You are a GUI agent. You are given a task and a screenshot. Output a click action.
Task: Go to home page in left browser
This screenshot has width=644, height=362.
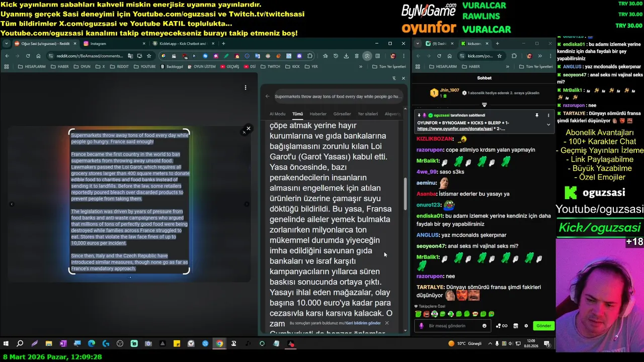[38, 56]
